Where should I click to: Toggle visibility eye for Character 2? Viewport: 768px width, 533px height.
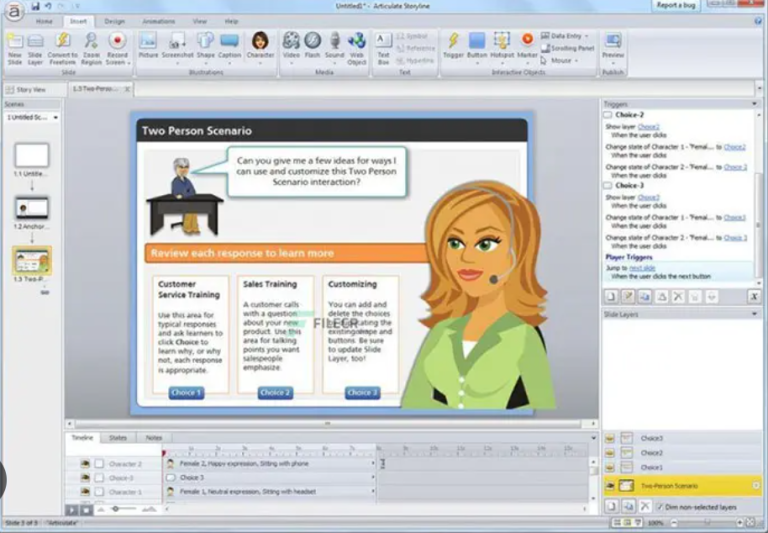pos(85,463)
